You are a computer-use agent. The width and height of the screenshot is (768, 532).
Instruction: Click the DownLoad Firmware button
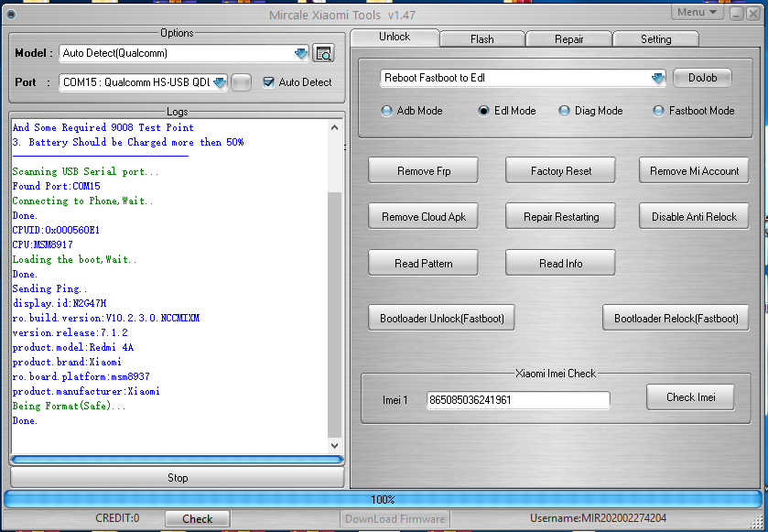click(395, 519)
